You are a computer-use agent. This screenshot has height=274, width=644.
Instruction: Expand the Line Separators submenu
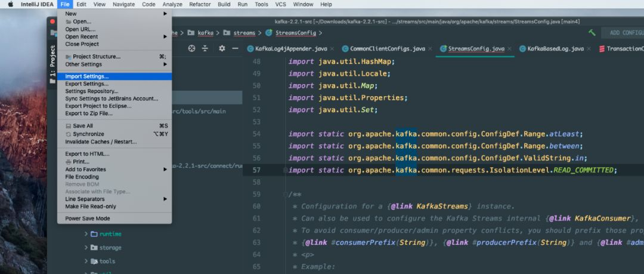[x=114, y=199]
